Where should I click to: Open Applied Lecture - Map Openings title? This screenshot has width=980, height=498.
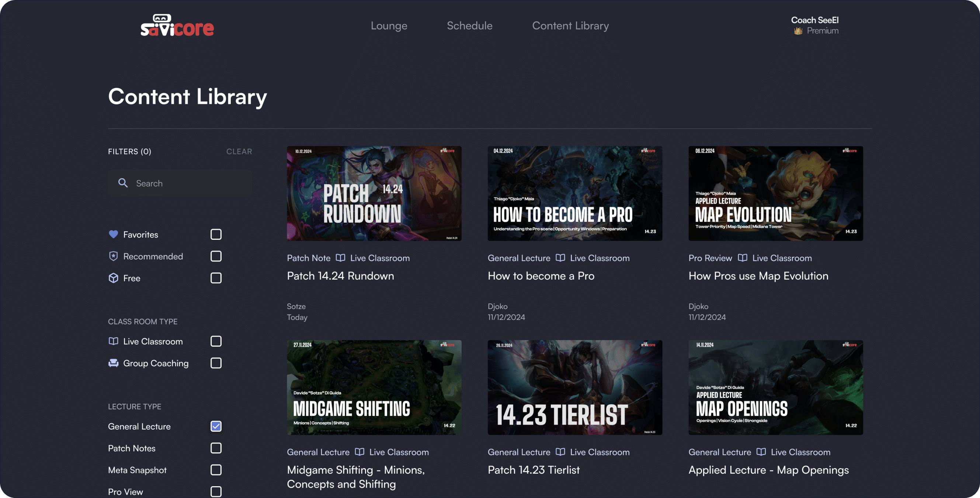click(768, 470)
